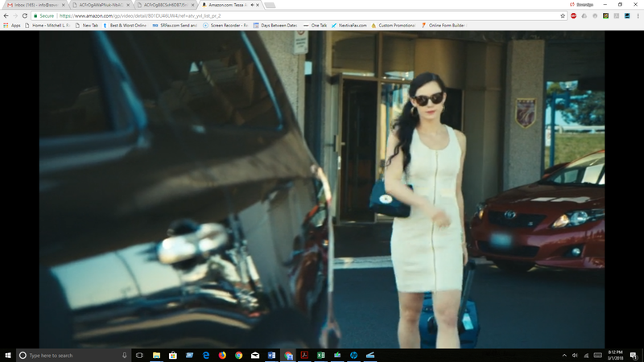644x362 pixels.
Task: Click the taskbar search box
Action: [x=74, y=356]
